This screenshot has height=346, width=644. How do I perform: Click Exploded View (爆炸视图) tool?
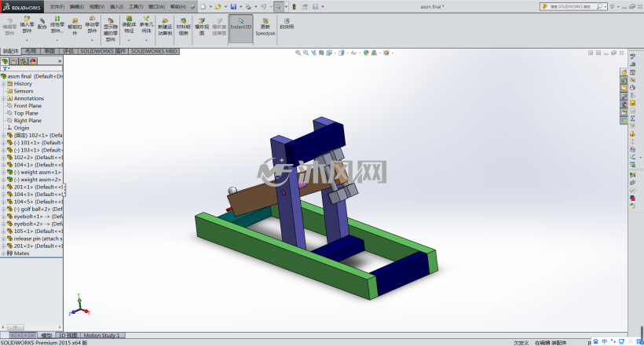(202, 27)
